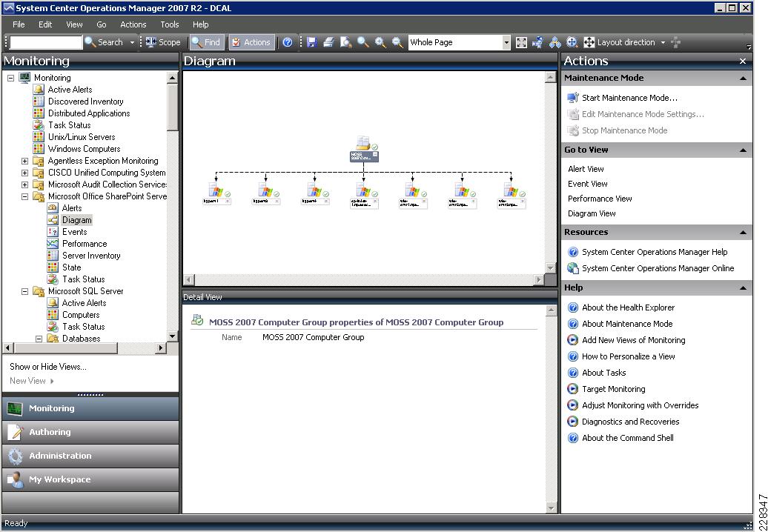This screenshot has width=768, height=532.
Task: Open the Performance View link in Actions
Action: click(600, 199)
